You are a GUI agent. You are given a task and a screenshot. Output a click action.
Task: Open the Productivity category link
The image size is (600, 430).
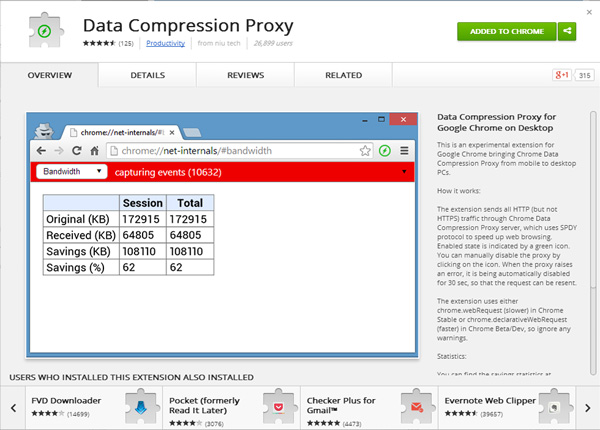(x=165, y=43)
